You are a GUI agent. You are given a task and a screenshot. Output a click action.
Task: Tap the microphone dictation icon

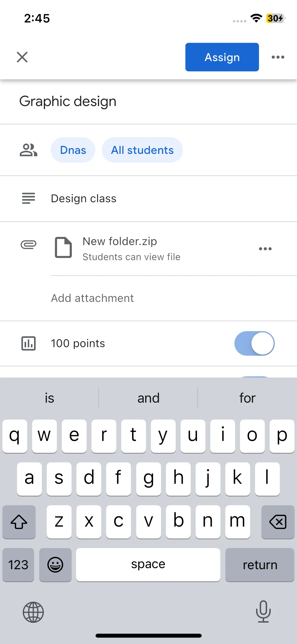(263, 611)
